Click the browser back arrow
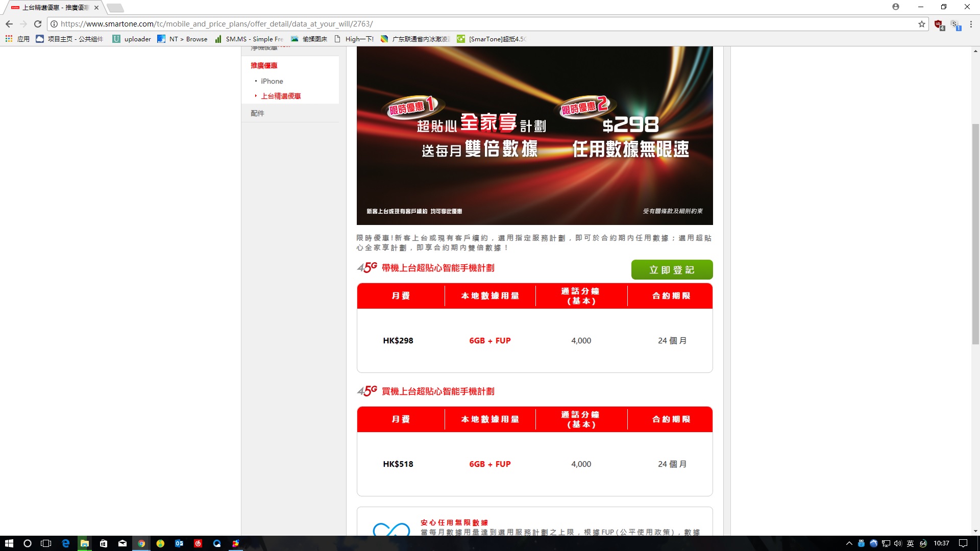This screenshot has height=551, width=980. tap(9, 24)
